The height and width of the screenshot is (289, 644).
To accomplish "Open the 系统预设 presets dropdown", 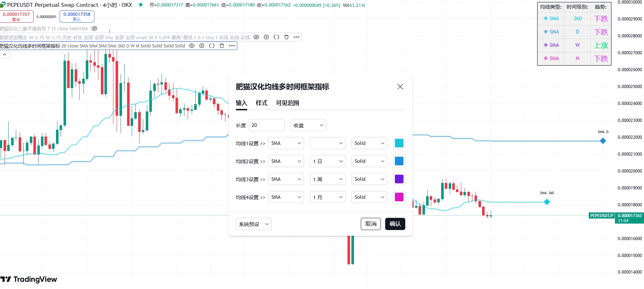I will point(254,224).
